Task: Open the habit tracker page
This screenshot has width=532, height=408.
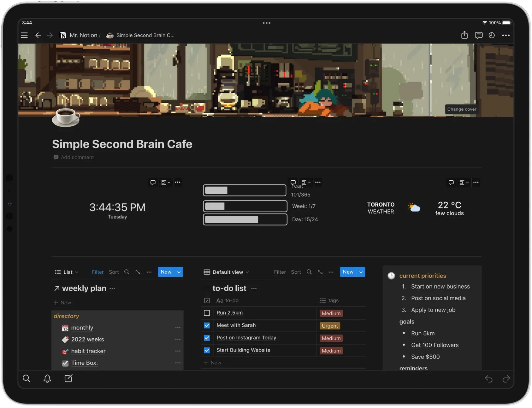Action: coord(88,351)
